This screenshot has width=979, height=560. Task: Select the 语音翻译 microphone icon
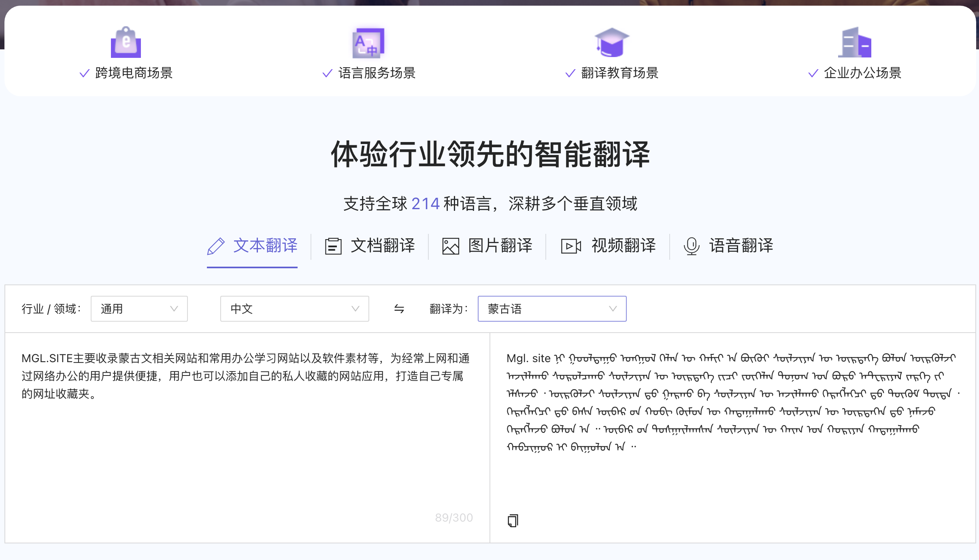[691, 246]
